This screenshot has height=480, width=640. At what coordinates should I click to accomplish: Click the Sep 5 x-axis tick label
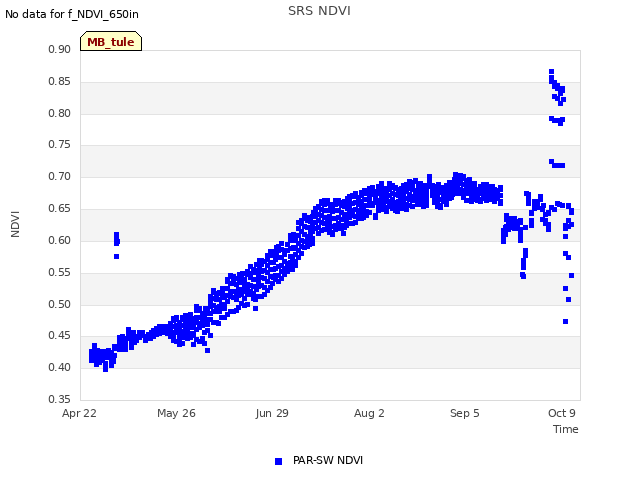(464, 413)
